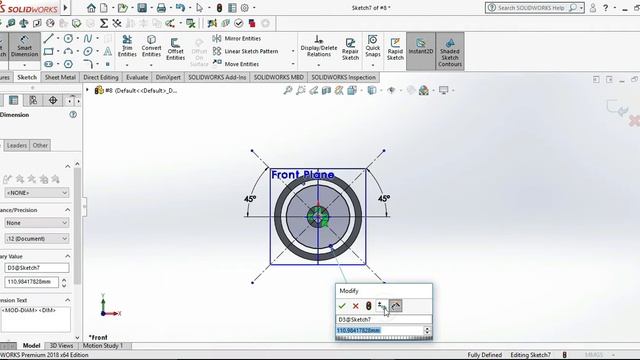Select the Circle sketch tool
Screen dimensions: 640x360
[x=68, y=38]
